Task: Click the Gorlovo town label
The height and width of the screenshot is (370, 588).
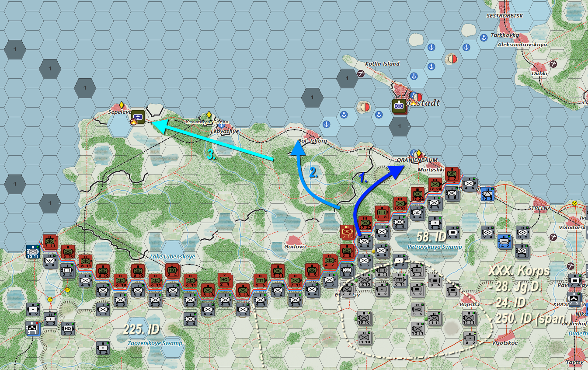Action: (x=295, y=247)
